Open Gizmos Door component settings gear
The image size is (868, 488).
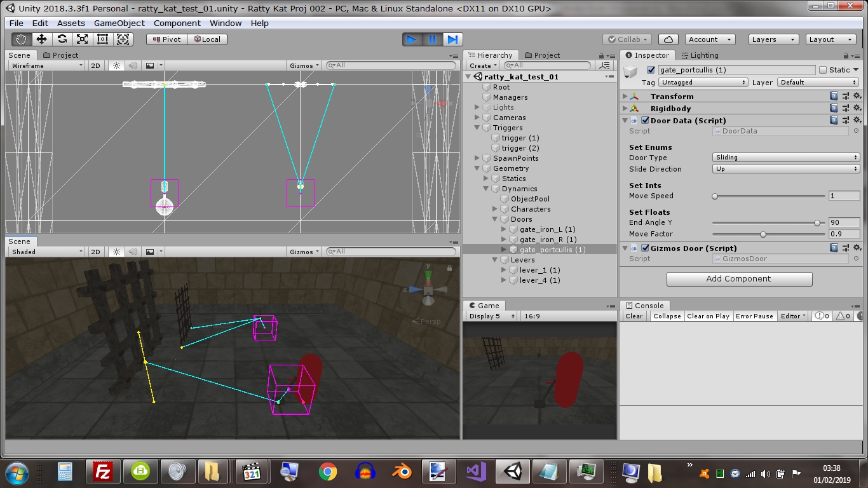[857, 248]
